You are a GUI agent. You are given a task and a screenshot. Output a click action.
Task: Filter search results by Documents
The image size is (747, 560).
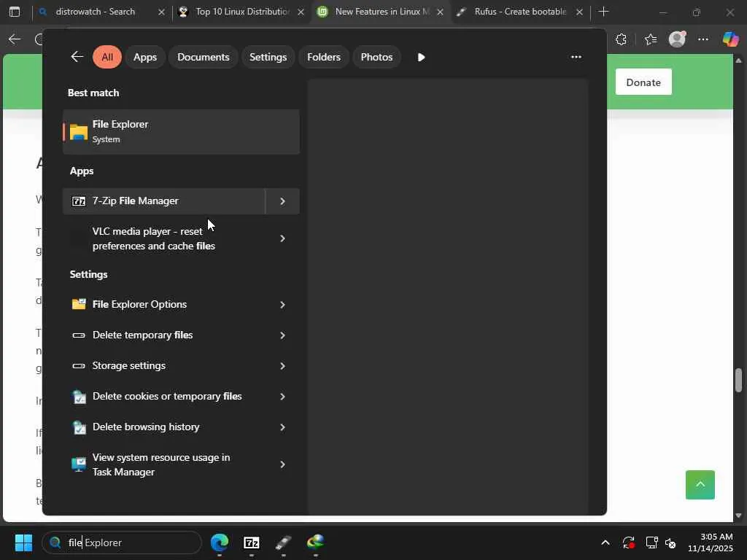point(204,57)
